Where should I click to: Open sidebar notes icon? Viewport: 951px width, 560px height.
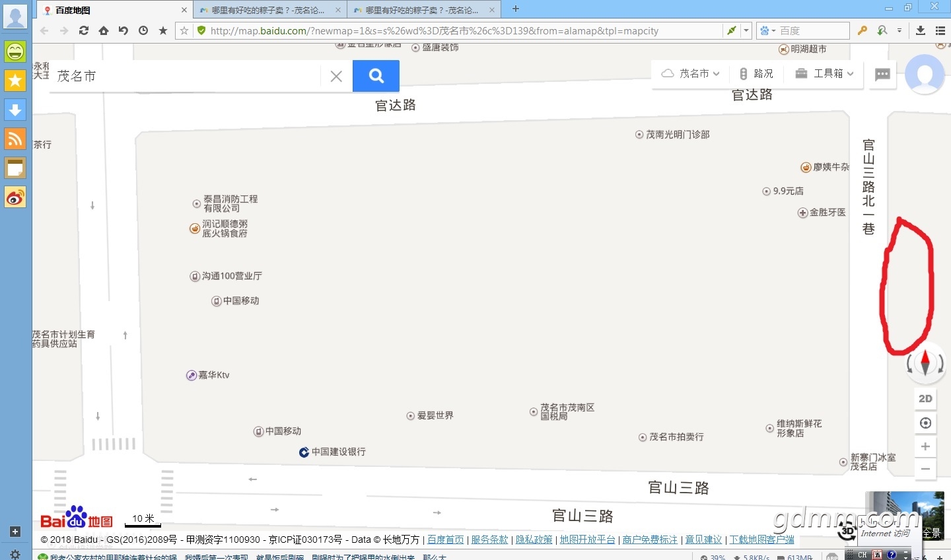(15, 168)
